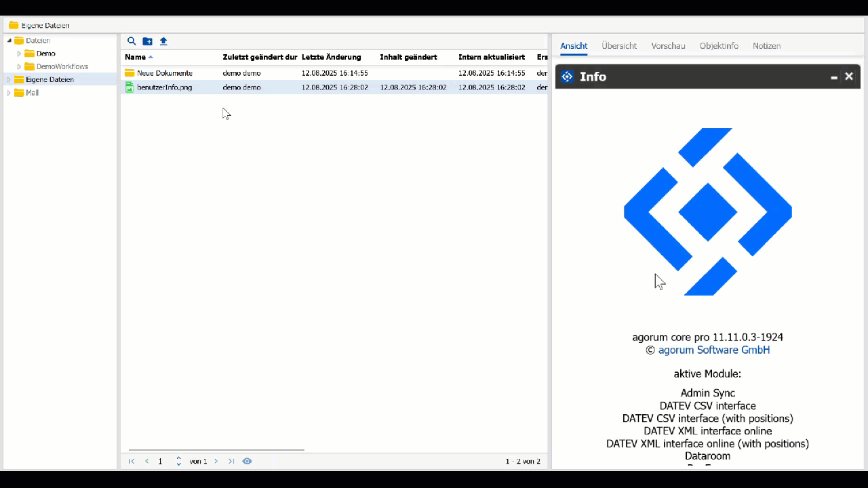868x488 pixels.
Task: Sort by Letzte Änderung column header
Action: pos(331,58)
